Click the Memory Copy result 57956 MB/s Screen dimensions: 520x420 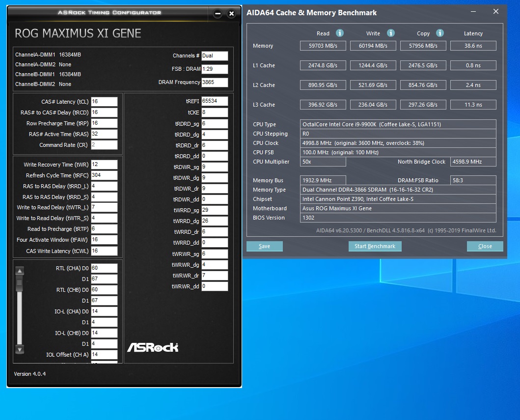pos(423,46)
